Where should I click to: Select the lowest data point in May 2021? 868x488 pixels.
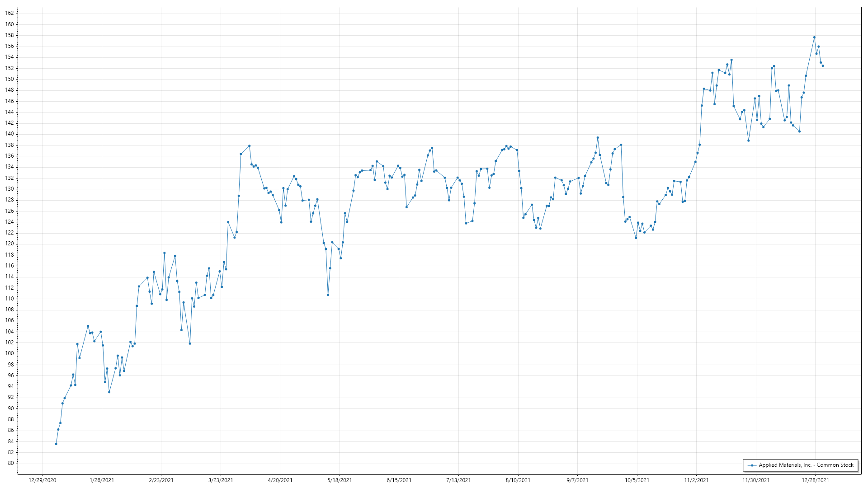pos(328,295)
